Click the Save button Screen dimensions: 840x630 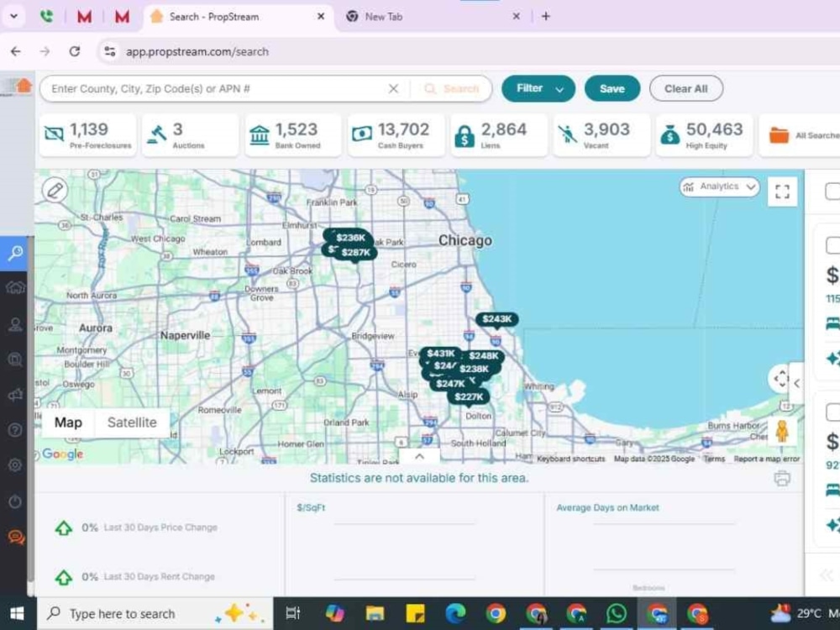[612, 88]
